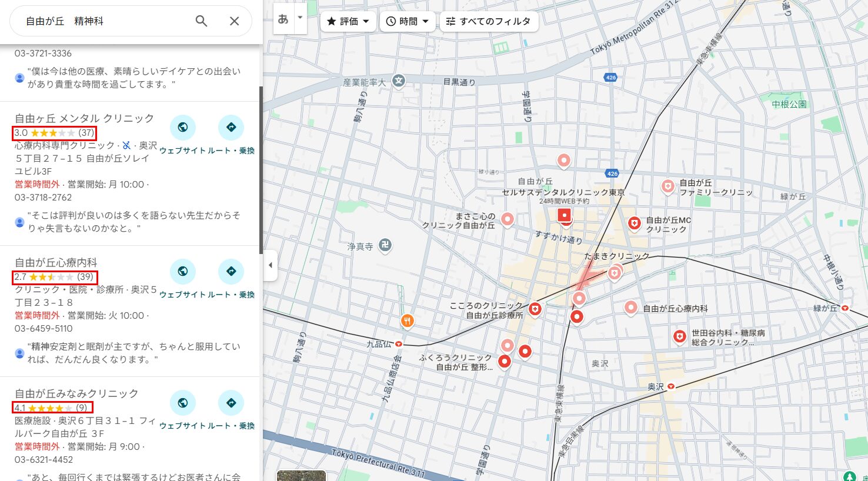Click review quote starting そこは評判が良いのは
This screenshot has width=868, height=481.
click(x=134, y=222)
